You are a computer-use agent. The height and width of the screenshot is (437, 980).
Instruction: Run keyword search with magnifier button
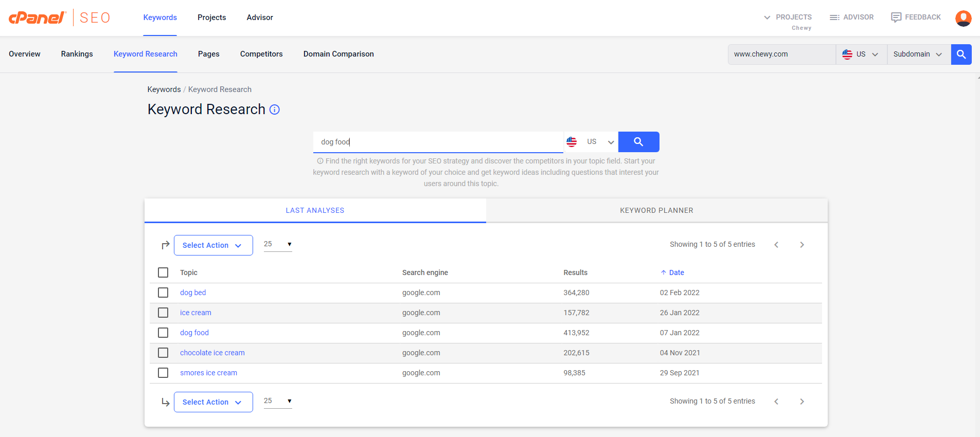pos(638,142)
